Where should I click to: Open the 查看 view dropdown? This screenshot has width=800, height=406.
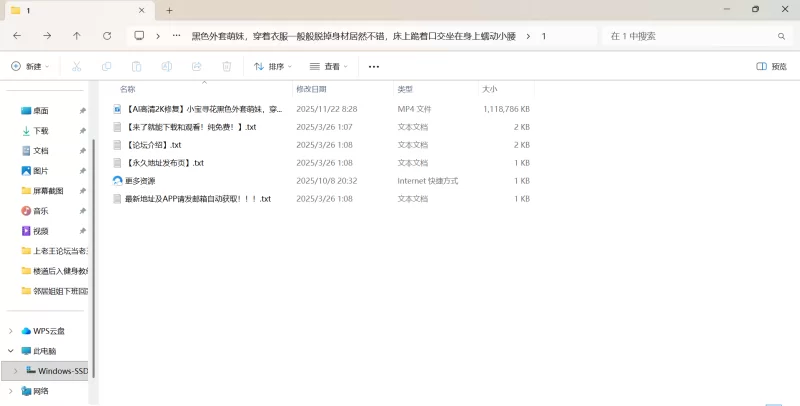pos(329,66)
